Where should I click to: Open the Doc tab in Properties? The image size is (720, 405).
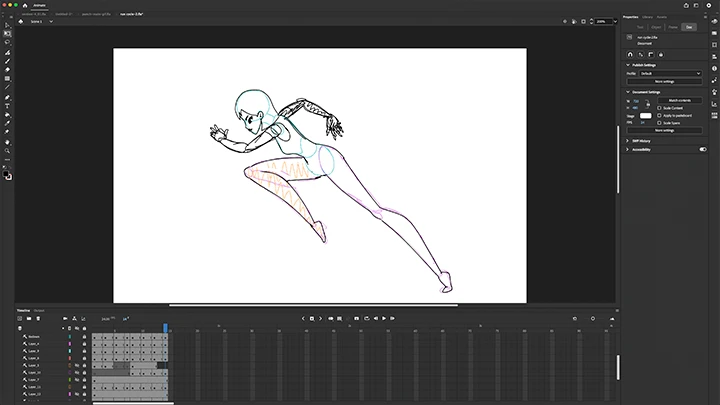click(688, 27)
